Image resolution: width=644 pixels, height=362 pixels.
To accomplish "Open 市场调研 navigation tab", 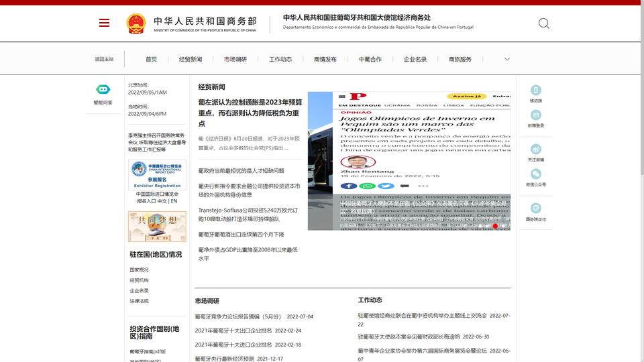I will pyautogui.click(x=235, y=59).
